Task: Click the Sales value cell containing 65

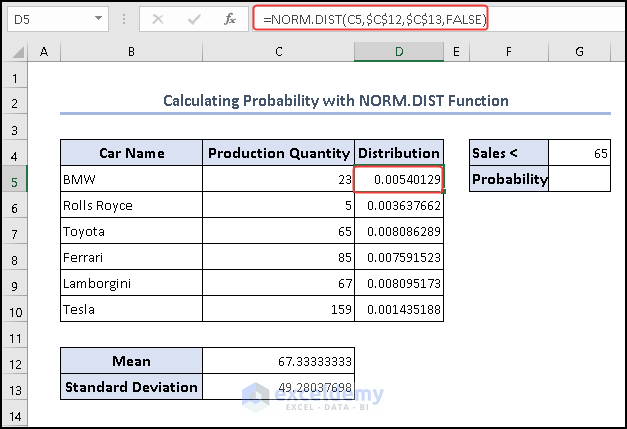Action: (x=579, y=153)
